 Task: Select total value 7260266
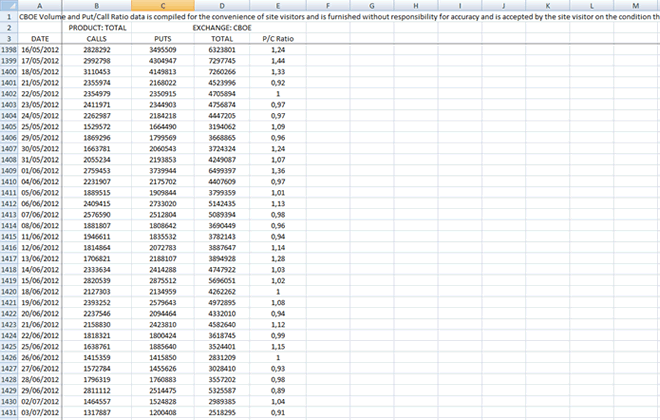(x=222, y=72)
